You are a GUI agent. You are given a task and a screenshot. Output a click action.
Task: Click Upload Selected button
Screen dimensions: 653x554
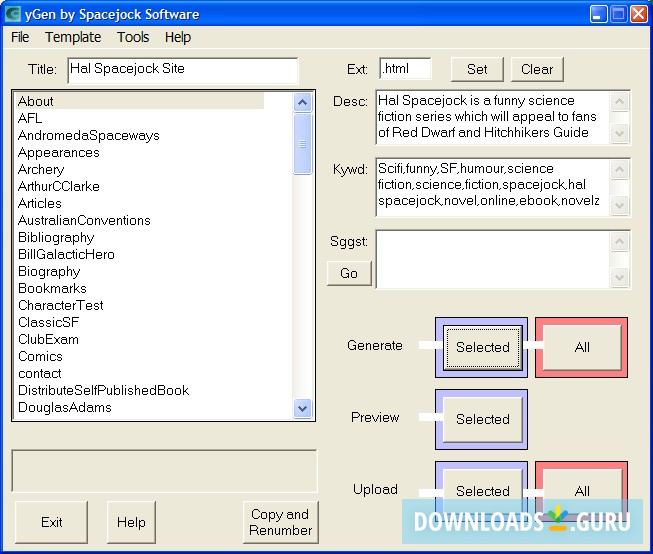click(482, 491)
